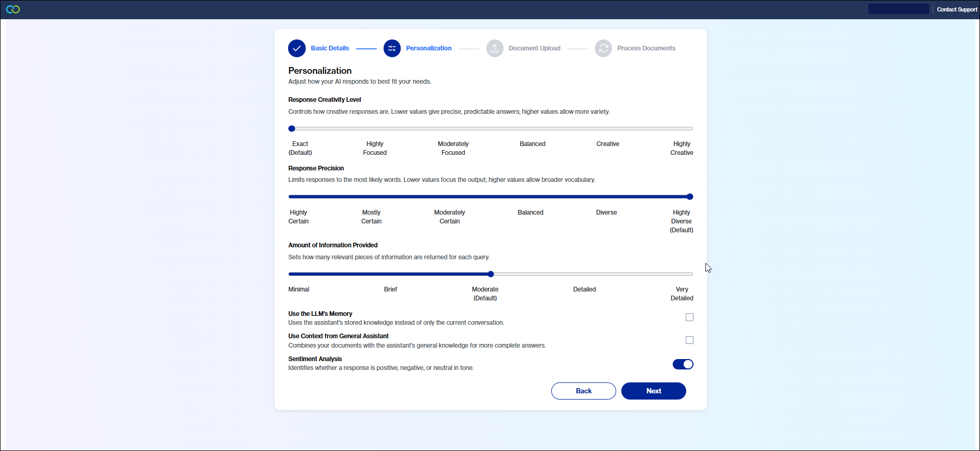
Task: Open the Process Documents step label
Action: [x=646, y=48]
